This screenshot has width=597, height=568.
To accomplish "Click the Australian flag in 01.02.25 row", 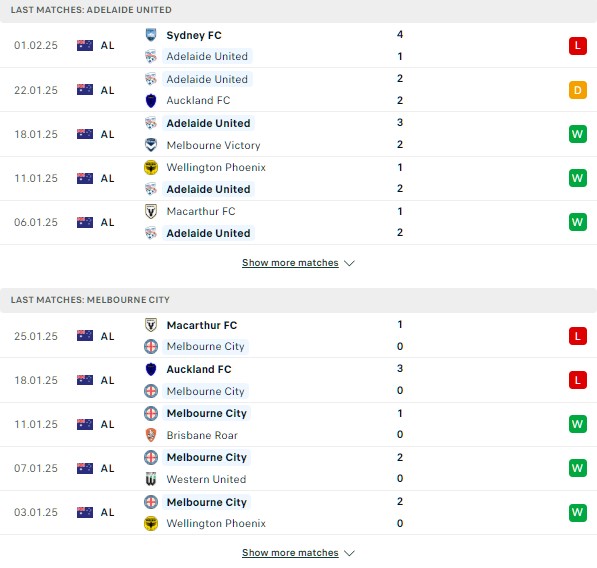I will click(x=85, y=46).
